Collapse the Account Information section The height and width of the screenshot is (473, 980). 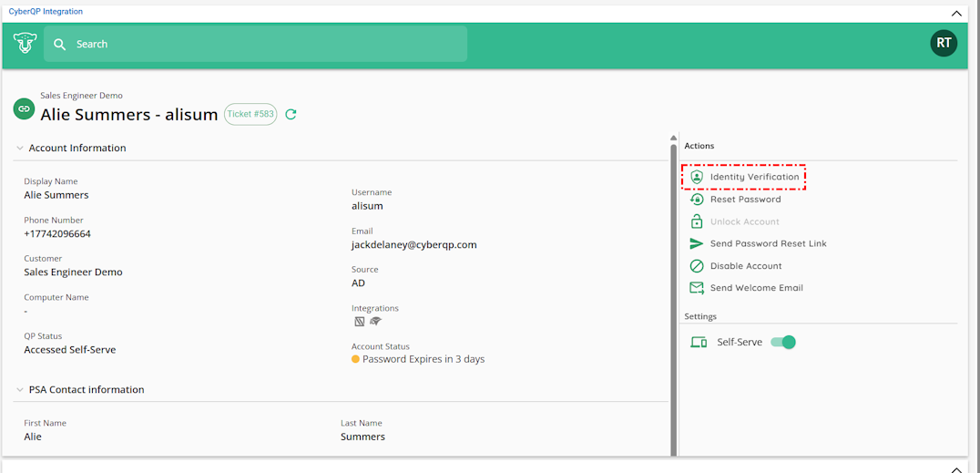(19, 149)
